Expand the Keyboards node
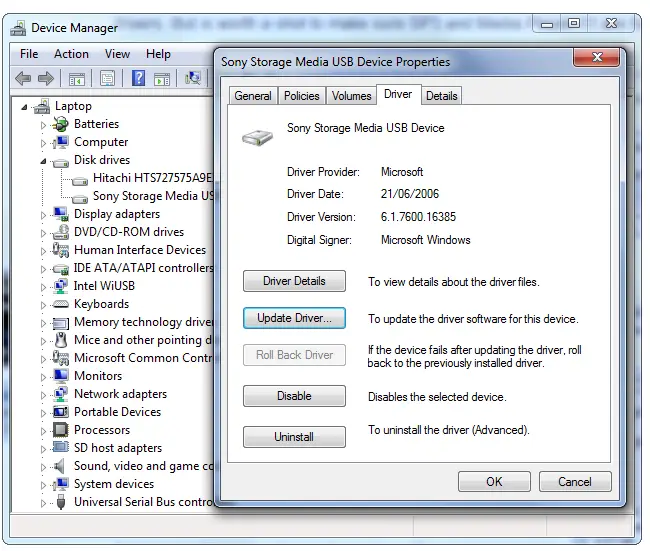 point(43,305)
